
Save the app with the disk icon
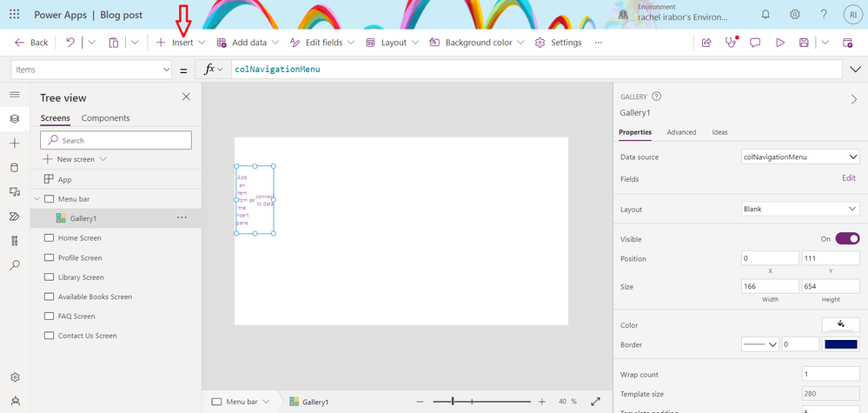pos(804,43)
